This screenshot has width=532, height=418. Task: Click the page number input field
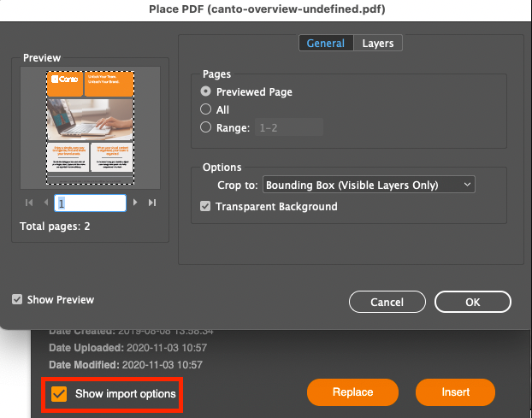coord(90,203)
